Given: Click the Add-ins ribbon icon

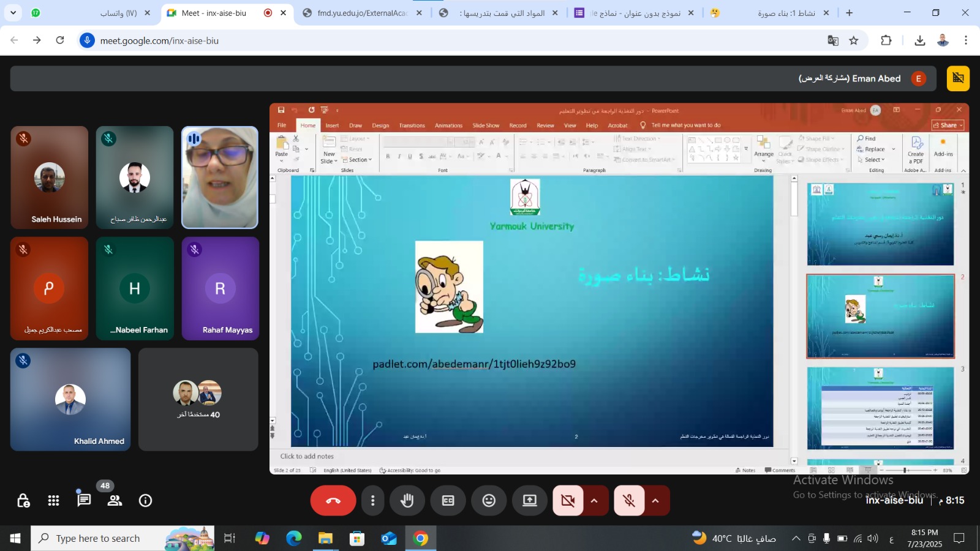Looking at the screenshot, I should (943, 146).
